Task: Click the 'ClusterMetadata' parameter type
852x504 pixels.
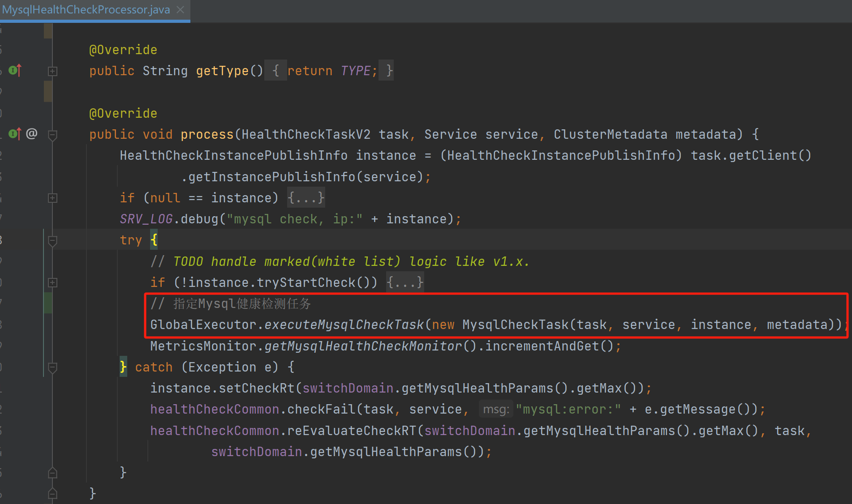Action: coord(611,134)
